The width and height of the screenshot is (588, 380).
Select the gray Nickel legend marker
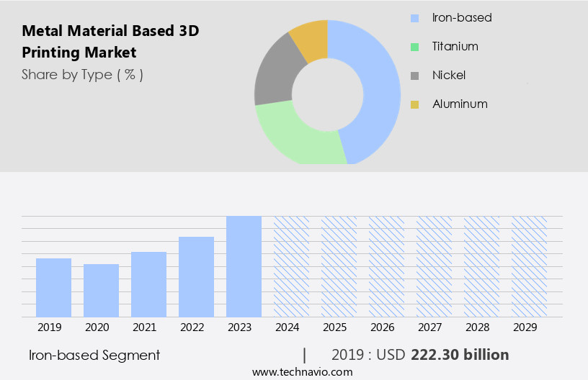pyautogui.click(x=414, y=76)
